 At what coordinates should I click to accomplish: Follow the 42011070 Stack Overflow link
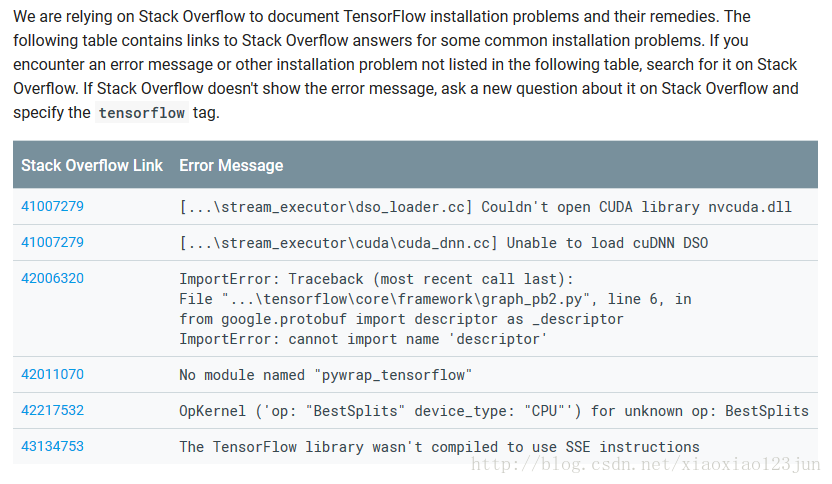click(x=53, y=375)
